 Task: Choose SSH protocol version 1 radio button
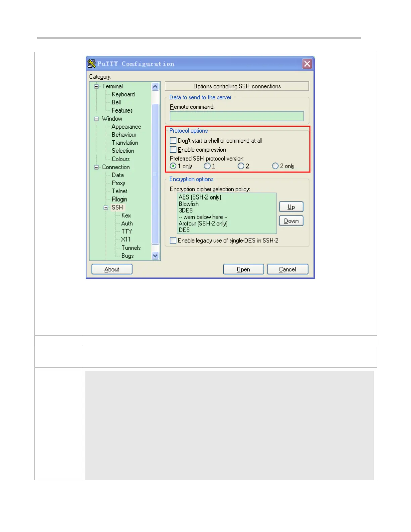207,166
